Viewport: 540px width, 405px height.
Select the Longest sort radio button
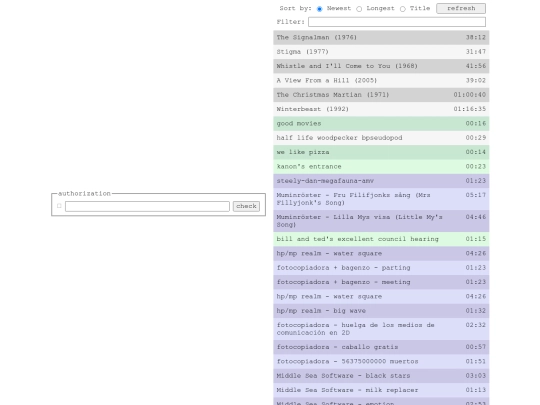tap(359, 9)
